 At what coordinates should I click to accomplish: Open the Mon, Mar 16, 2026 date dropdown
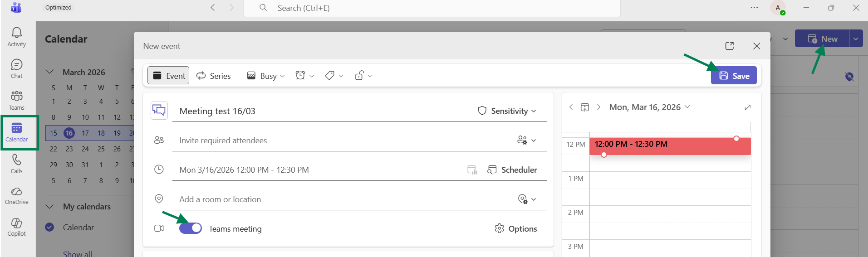point(650,107)
